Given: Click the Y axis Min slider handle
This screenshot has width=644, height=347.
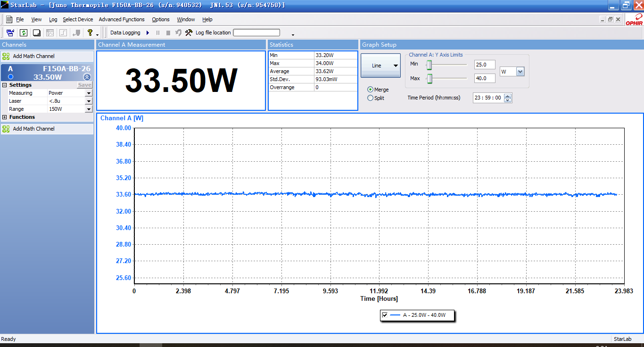Looking at the screenshot, I should [x=429, y=65].
